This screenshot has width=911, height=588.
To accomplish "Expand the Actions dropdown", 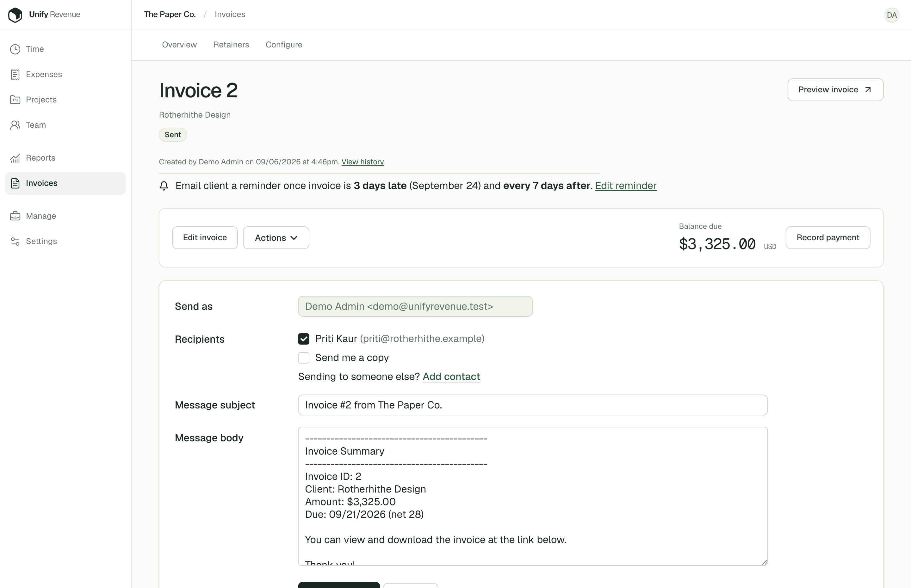I will point(276,238).
